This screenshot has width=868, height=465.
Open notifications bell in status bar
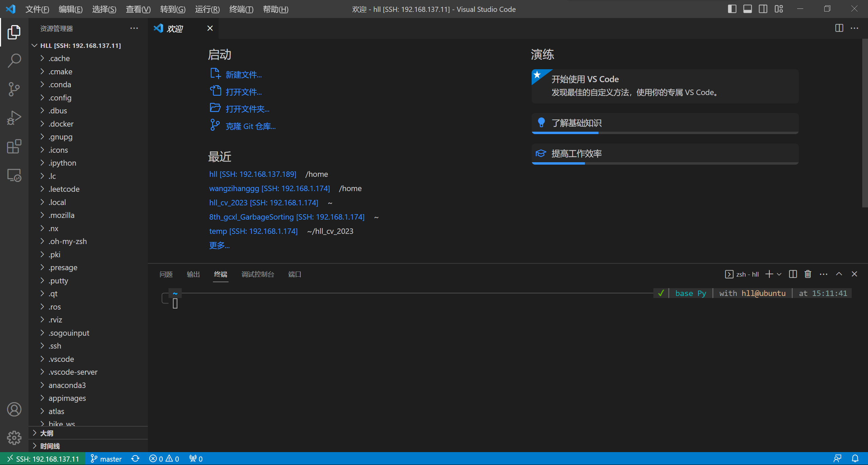[x=855, y=459]
